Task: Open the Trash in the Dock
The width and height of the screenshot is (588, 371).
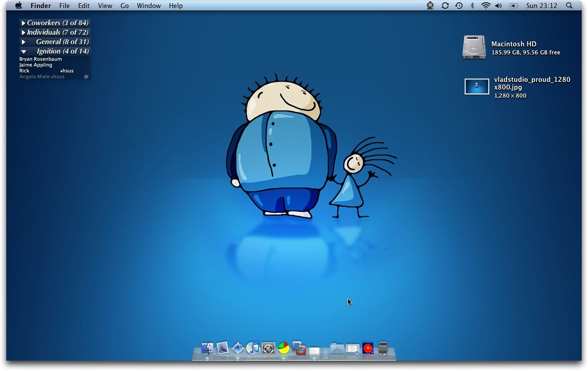Action: (x=383, y=348)
